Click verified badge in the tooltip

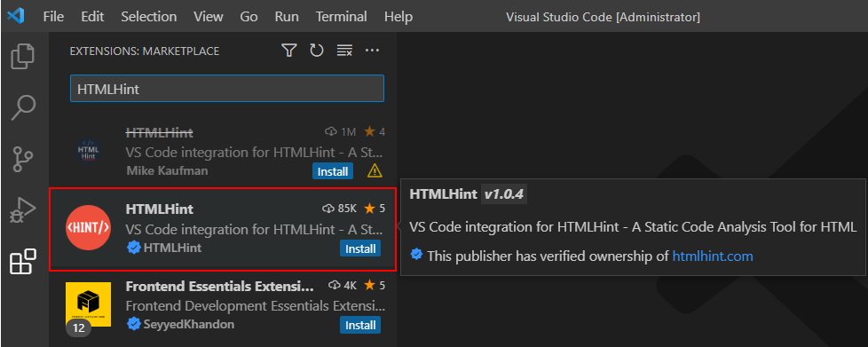click(416, 255)
